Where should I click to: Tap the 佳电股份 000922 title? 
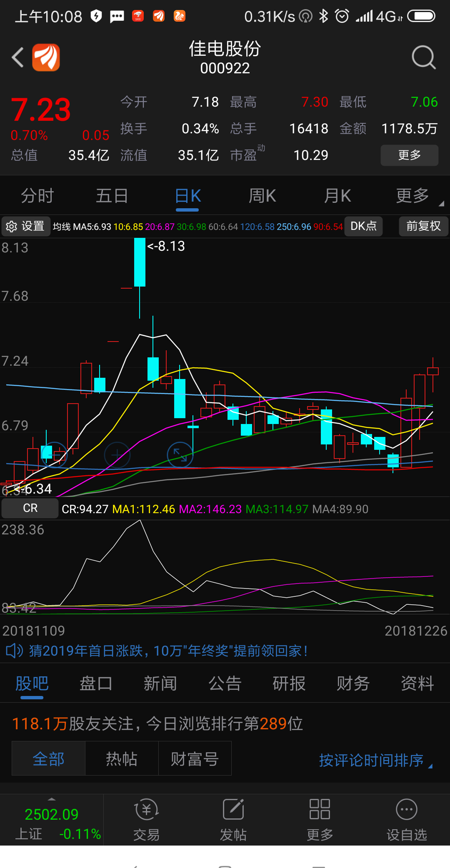coord(225,57)
